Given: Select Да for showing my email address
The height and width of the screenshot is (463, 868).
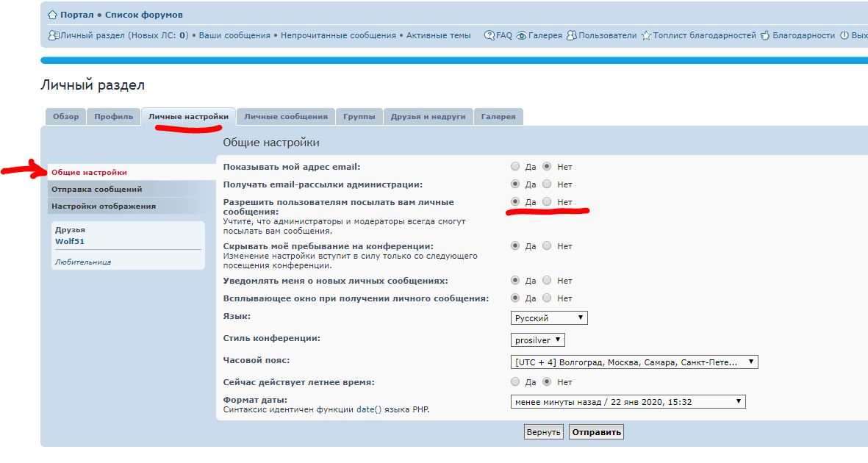Looking at the screenshot, I should pos(515,167).
